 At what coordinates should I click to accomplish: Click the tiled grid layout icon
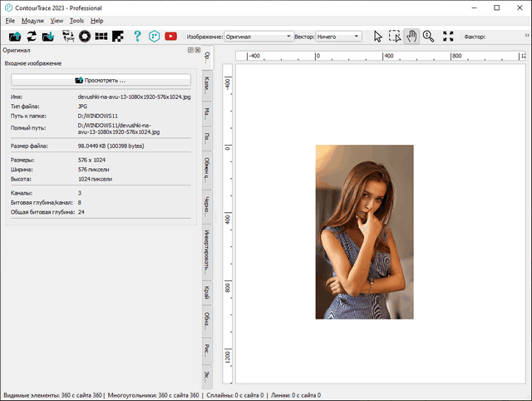click(101, 37)
